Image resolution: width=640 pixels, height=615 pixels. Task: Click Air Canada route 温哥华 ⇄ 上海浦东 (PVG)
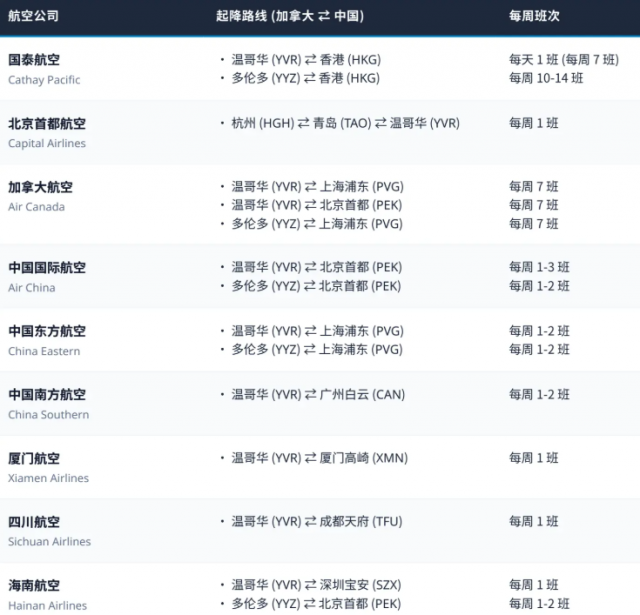pos(317,186)
